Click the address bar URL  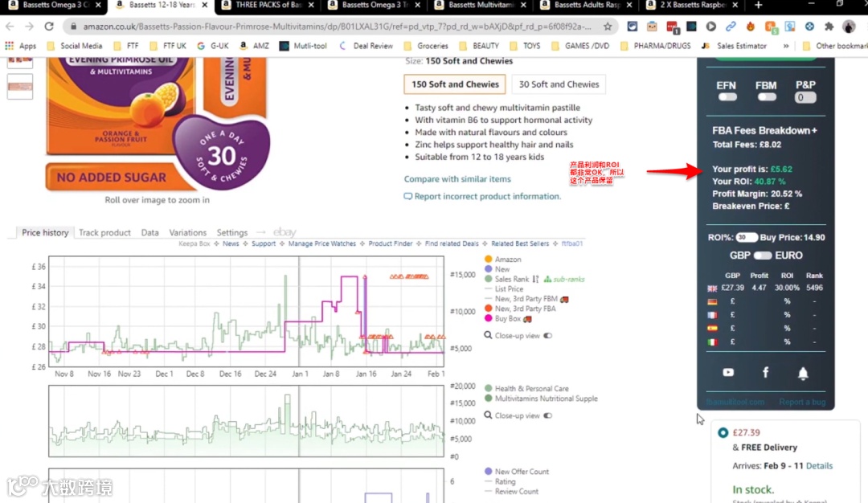337,26
